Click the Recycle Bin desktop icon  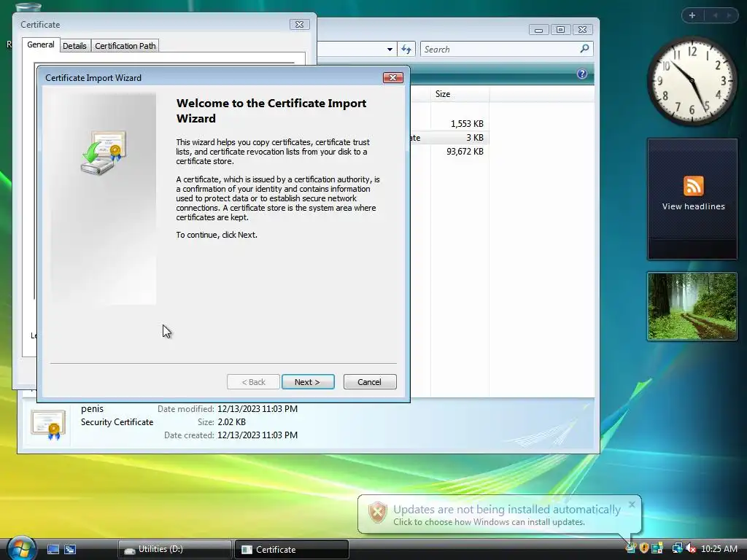pyautogui.click(x=28, y=7)
